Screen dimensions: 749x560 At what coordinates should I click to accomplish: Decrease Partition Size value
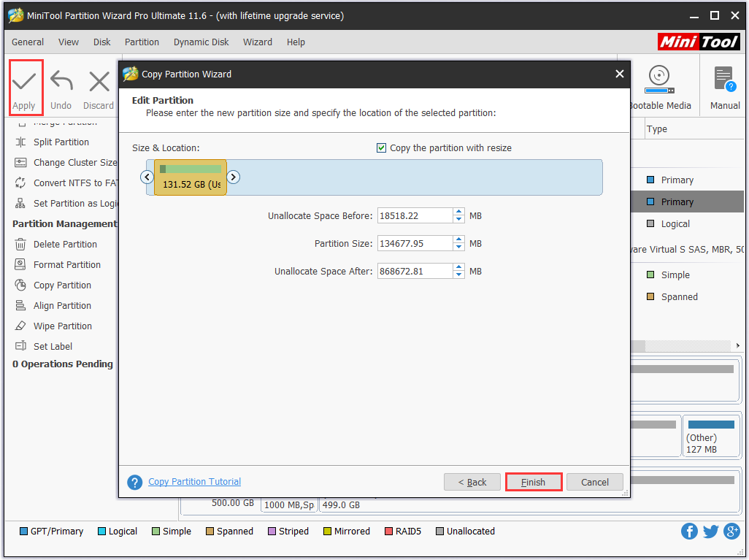tap(458, 247)
